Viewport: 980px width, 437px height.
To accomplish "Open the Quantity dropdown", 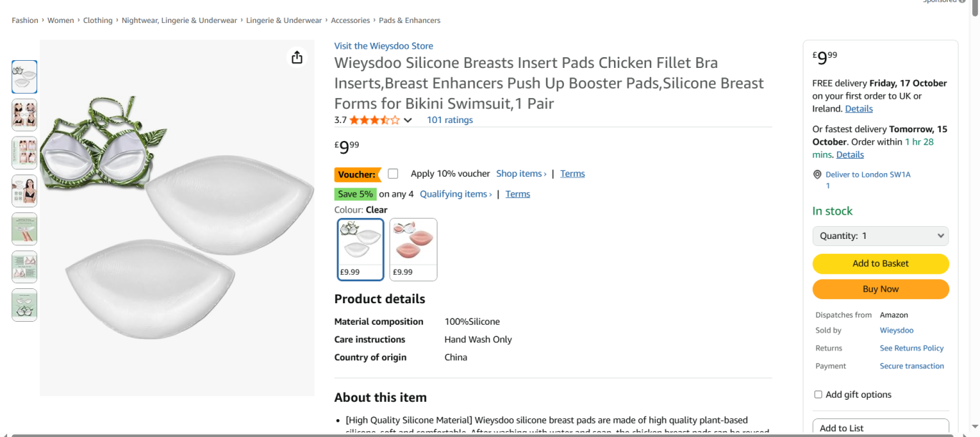I will pyautogui.click(x=881, y=236).
